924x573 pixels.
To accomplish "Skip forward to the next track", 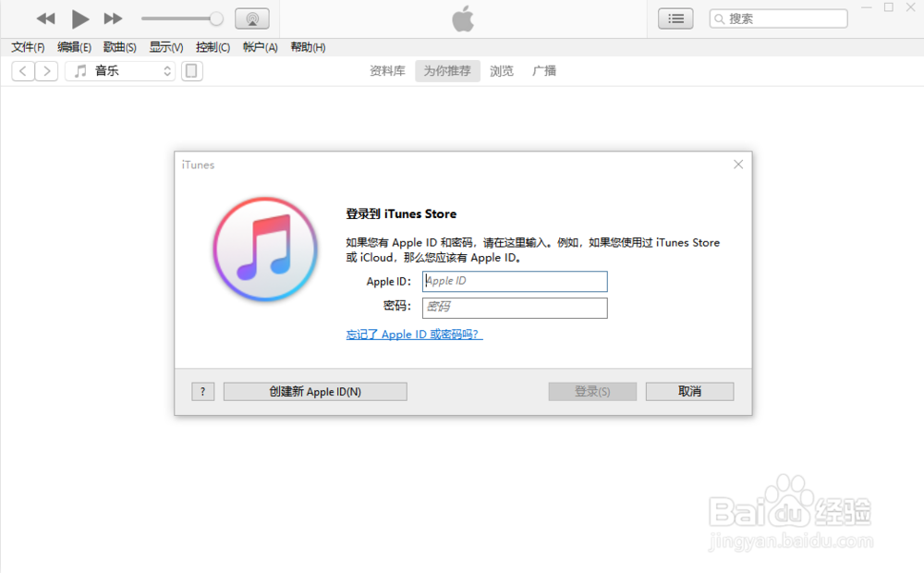I will (112, 18).
